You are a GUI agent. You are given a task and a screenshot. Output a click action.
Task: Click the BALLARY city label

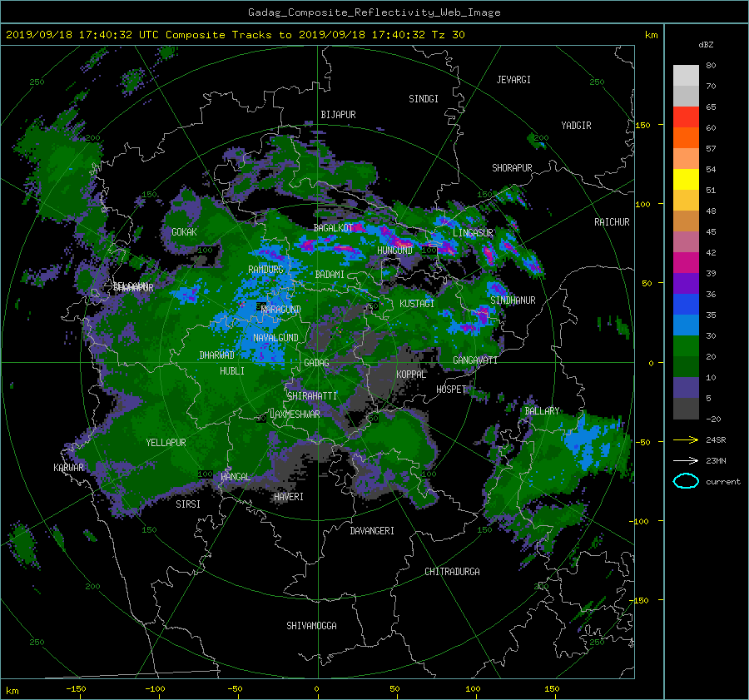pyautogui.click(x=542, y=411)
